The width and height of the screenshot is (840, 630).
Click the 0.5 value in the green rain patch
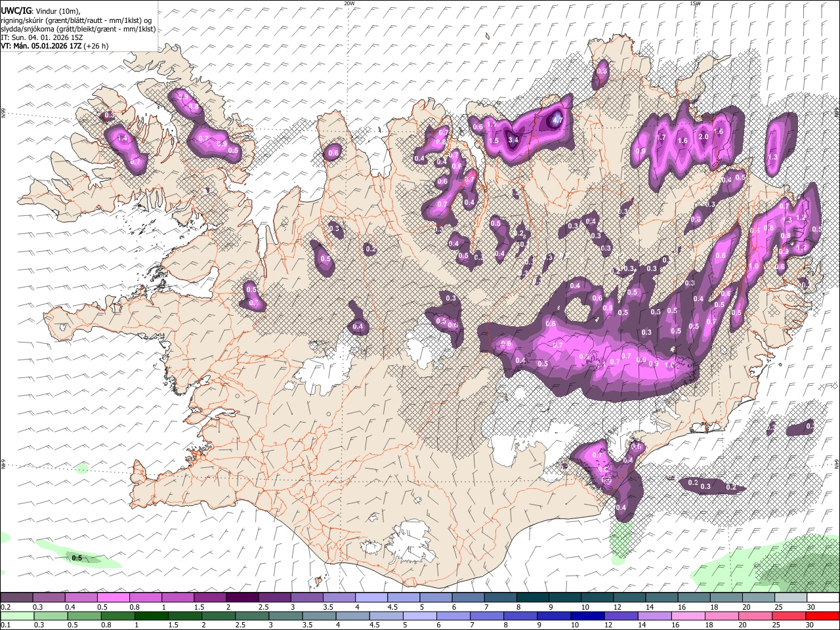coord(77,558)
